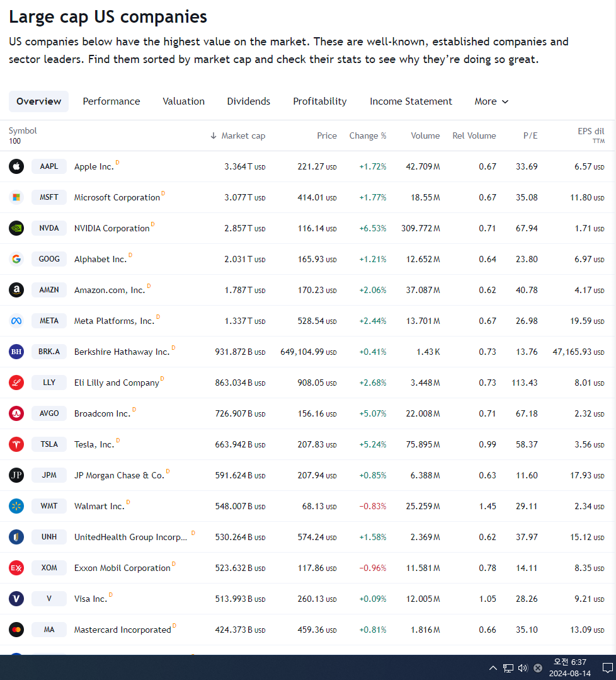This screenshot has width=616, height=680.
Task: Click the Exxon Mobil logo icon
Action: pyautogui.click(x=16, y=568)
